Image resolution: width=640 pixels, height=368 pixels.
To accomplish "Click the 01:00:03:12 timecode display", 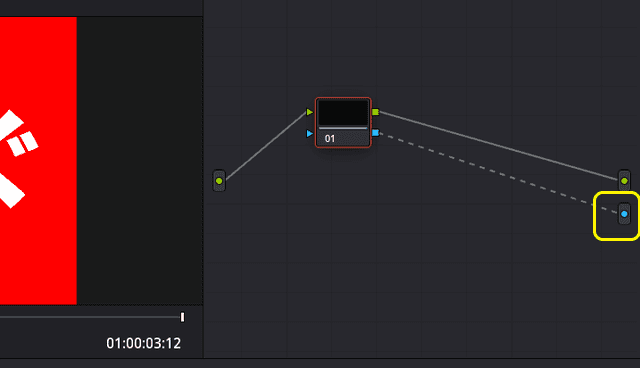I will [x=143, y=344].
